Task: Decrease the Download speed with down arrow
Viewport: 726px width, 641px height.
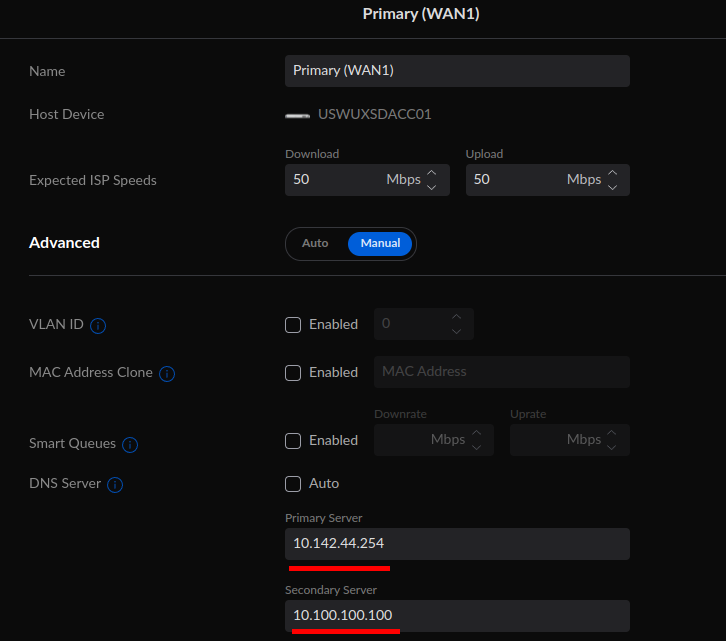Action: click(x=432, y=187)
